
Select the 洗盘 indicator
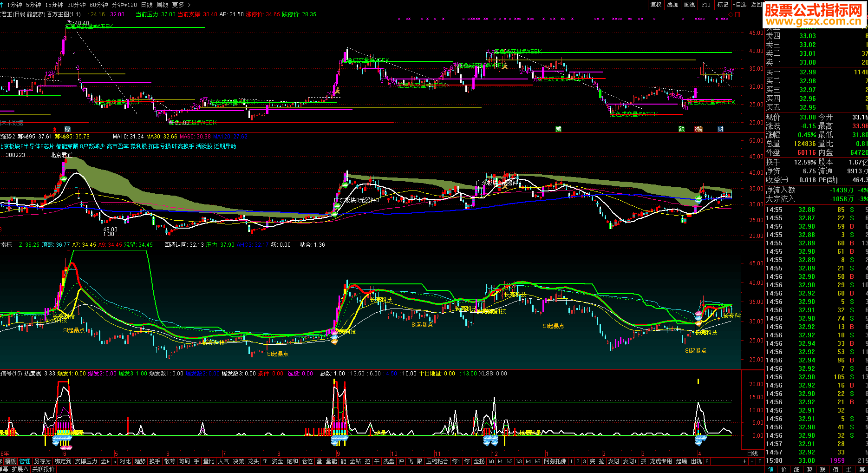pos(389,461)
